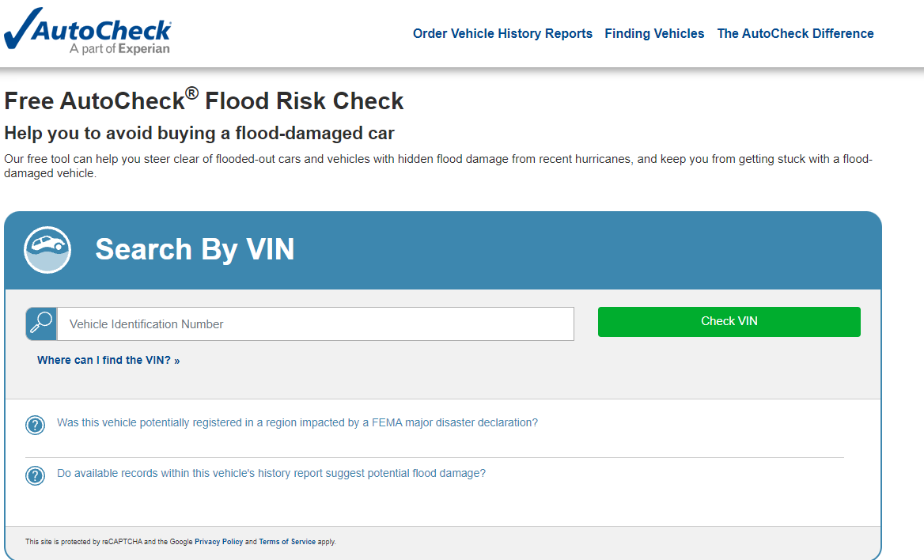Focus the Vehicle Identification Number field

[x=315, y=324]
